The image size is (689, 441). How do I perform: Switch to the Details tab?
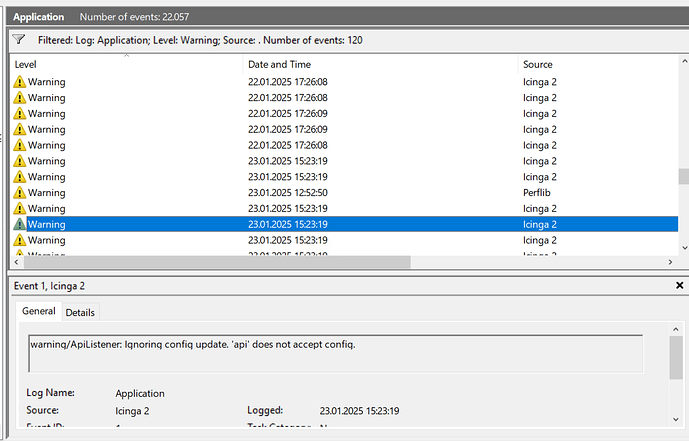pos(80,312)
